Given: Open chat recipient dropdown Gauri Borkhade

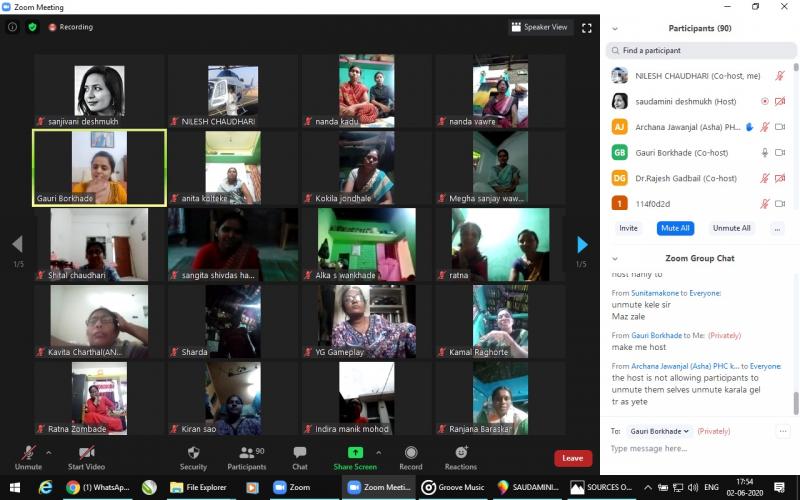Looking at the screenshot, I should click(659, 432).
